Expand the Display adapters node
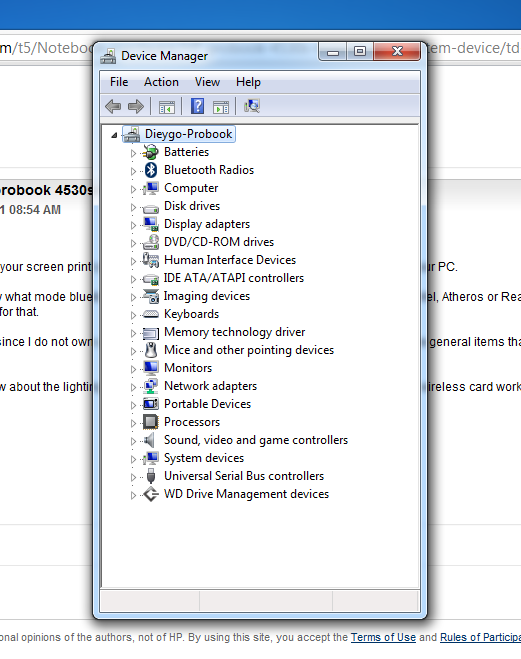The image size is (521, 659). point(133,225)
